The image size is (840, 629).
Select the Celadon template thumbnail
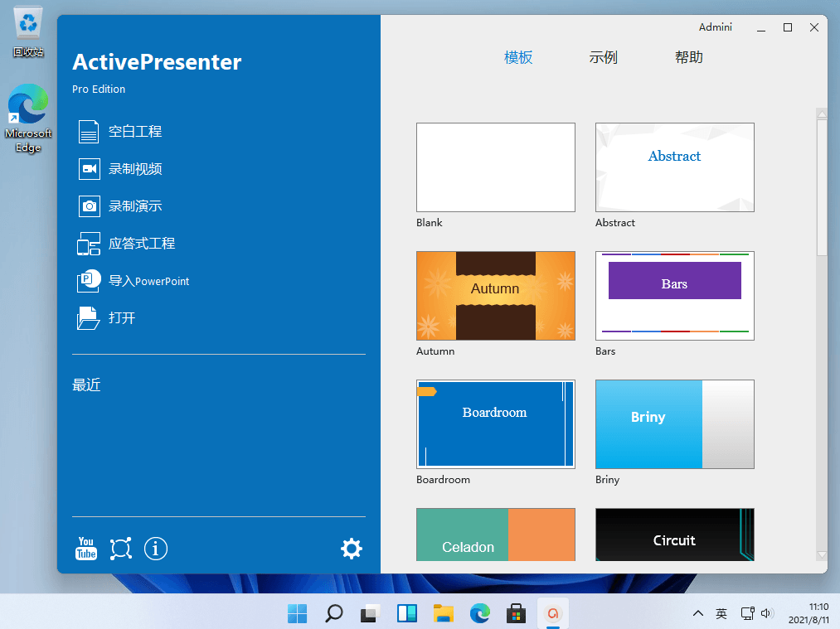click(496, 535)
